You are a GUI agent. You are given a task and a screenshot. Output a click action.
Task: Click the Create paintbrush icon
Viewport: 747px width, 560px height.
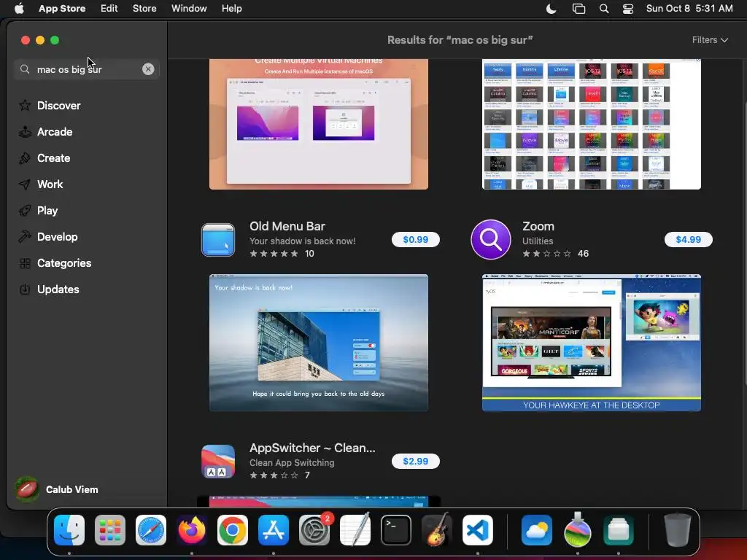click(x=25, y=157)
